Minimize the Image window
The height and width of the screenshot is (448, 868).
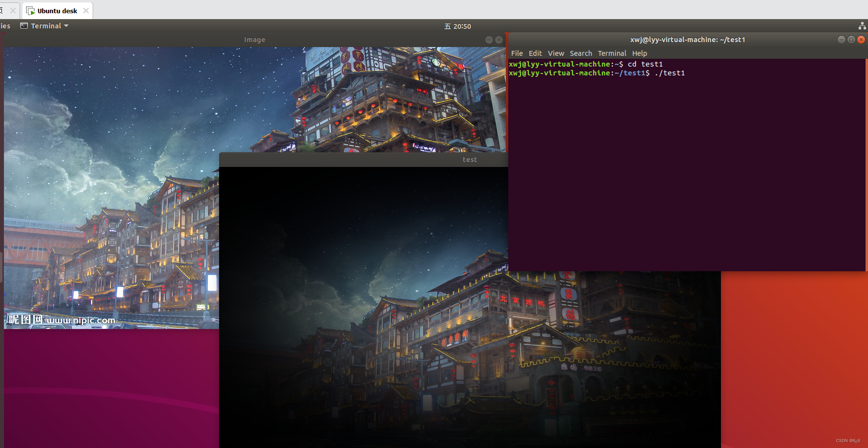tap(489, 40)
